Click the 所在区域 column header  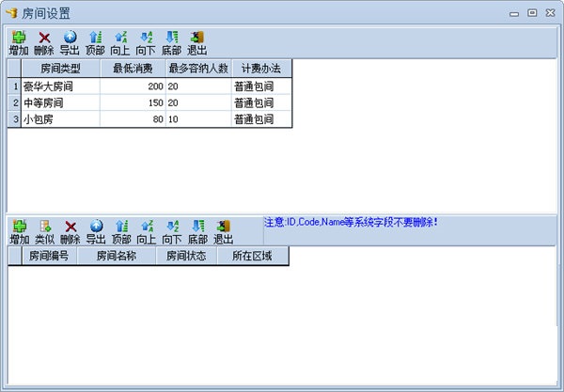click(252, 256)
